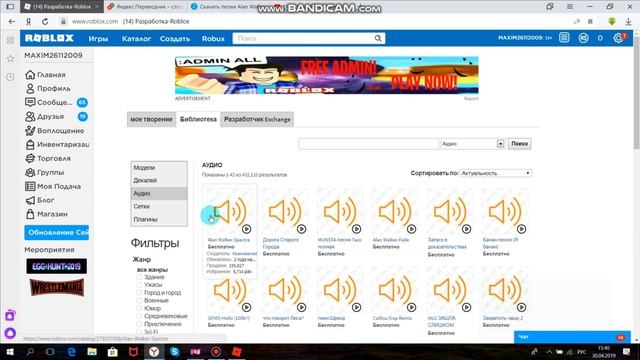Open the Сортировать по Актуальность dropdown
Image resolution: width=640 pixels, height=360 pixels.
[x=496, y=173]
